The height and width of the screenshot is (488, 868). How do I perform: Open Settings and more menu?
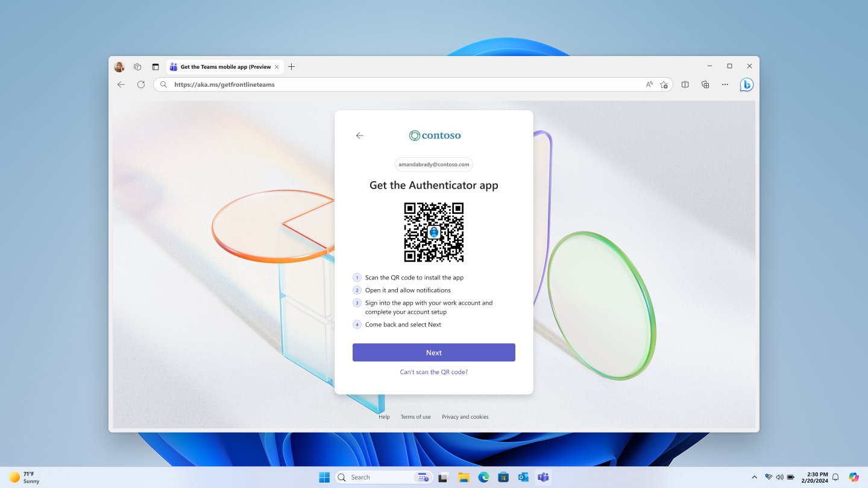[725, 84]
